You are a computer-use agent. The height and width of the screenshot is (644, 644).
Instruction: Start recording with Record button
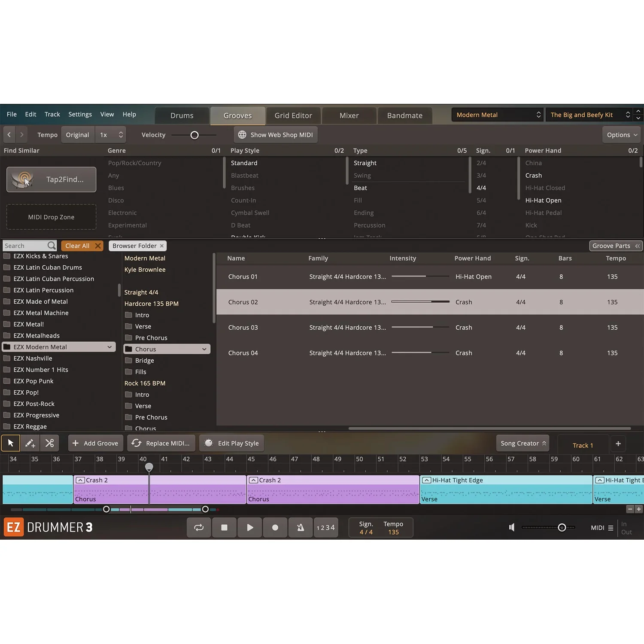(275, 528)
